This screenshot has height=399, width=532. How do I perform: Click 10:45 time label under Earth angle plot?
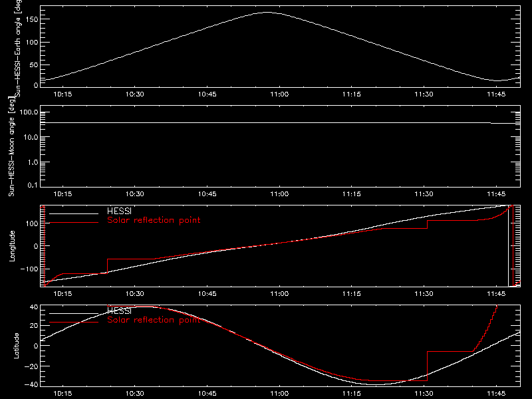coord(207,94)
